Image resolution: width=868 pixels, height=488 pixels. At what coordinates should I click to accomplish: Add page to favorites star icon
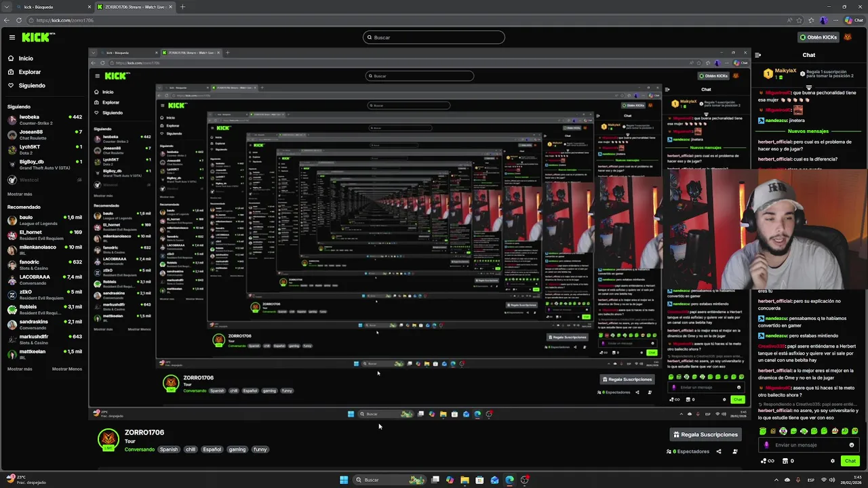point(800,20)
